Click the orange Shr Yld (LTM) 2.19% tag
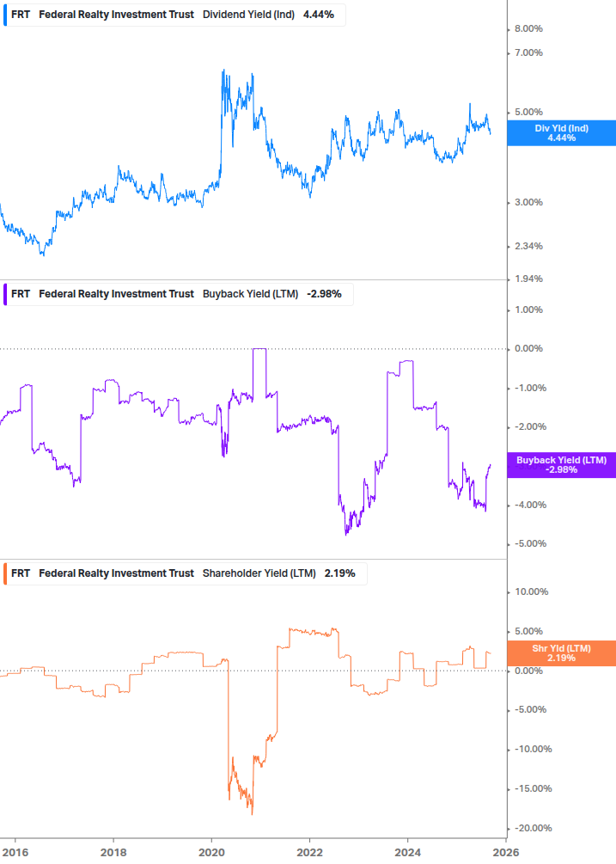The height and width of the screenshot is (864, 616). (562, 653)
